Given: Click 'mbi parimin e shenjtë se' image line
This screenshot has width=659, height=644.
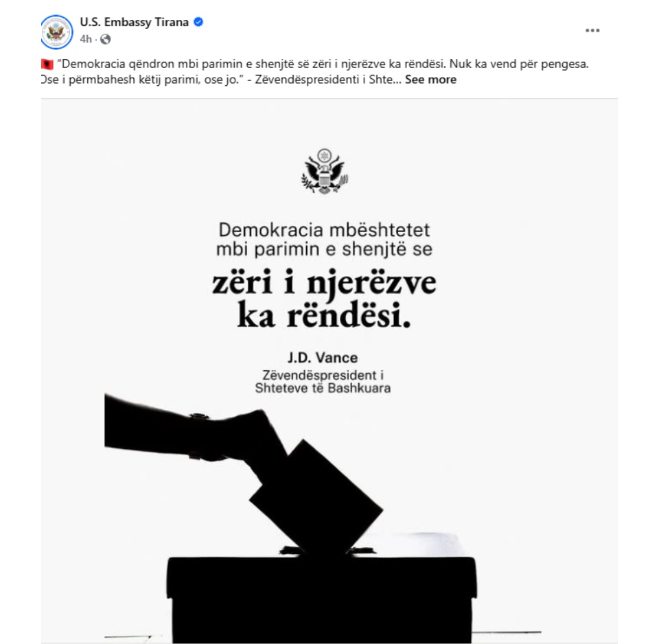Looking at the screenshot, I should coord(324,249).
